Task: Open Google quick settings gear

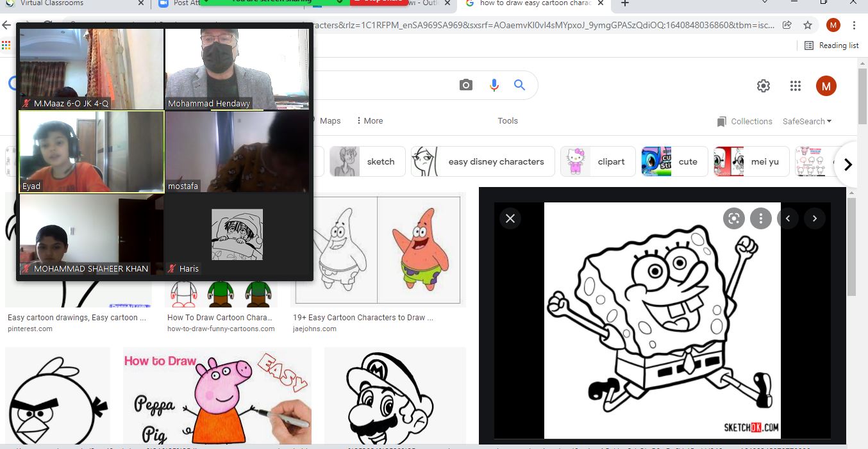Action: [764, 86]
